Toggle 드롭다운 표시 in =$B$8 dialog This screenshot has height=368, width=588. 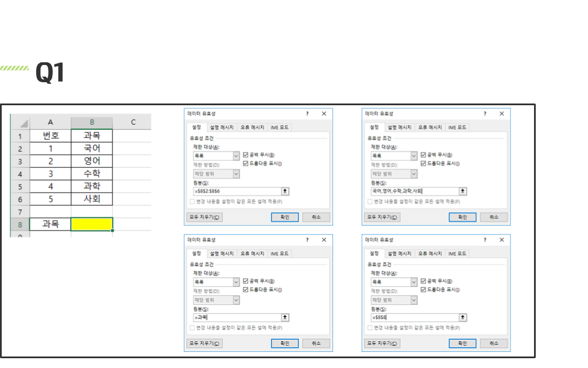[x=423, y=290]
